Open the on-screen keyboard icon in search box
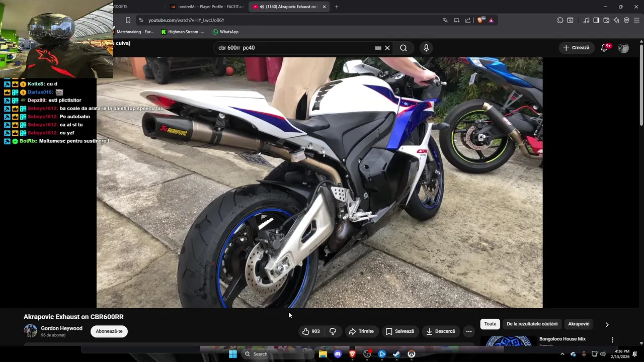Screen dimensions: 644x362 click(378, 48)
